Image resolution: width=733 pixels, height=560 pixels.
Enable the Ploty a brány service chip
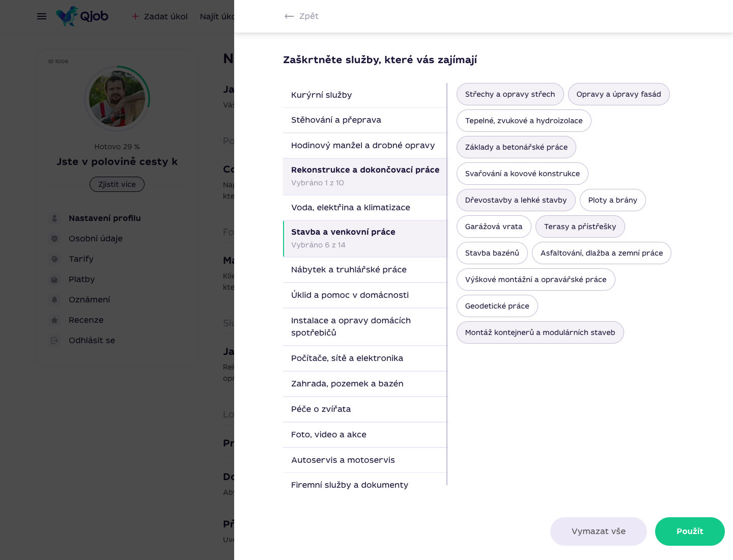pyautogui.click(x=612, y=200)
